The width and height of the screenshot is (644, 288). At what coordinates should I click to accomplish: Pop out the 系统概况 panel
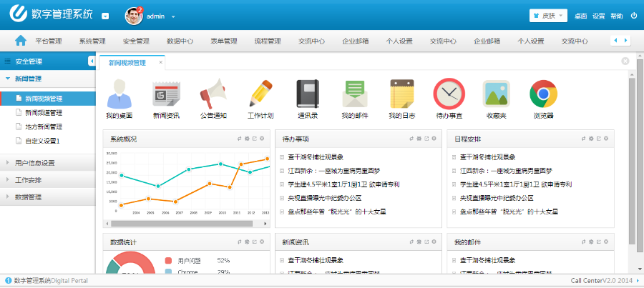[254, 139]
